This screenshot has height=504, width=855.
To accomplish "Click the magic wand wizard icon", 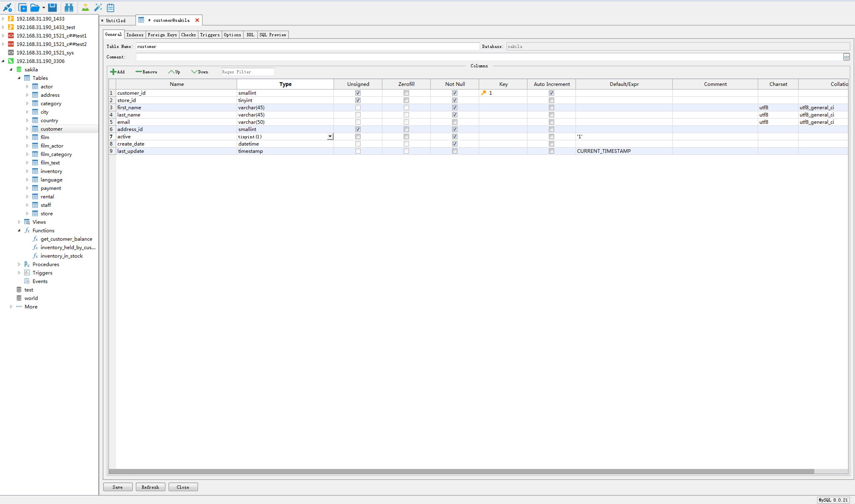I will pyautogui.click(x=98, y=8).
